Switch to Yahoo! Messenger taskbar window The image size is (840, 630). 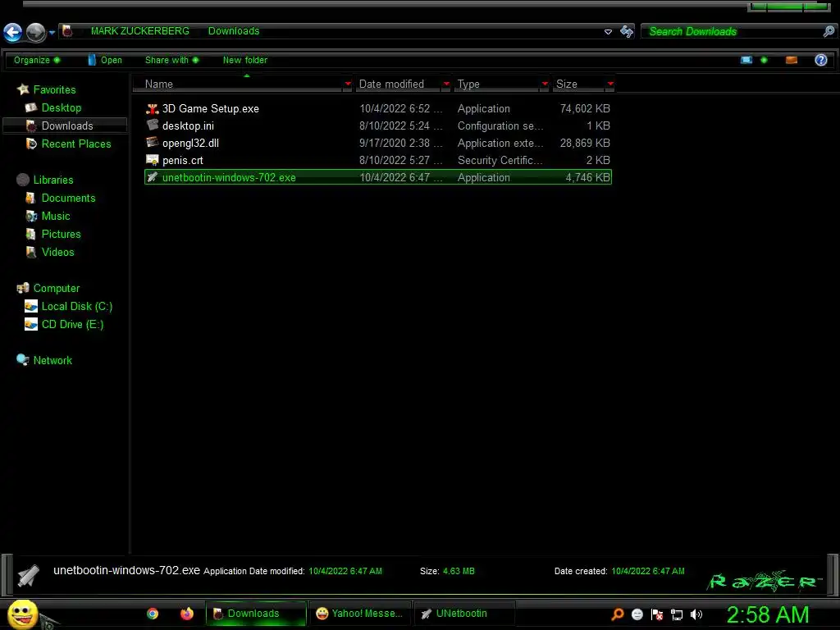click(x=360, y=614)
